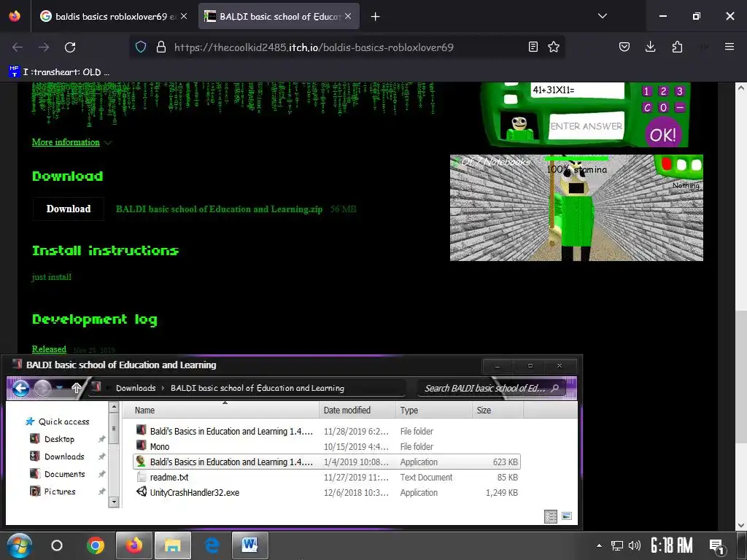The width and height of the screenshot is (747, 560).
Task: Open Firefox downloads panel icon
Action: coord(650,47)
